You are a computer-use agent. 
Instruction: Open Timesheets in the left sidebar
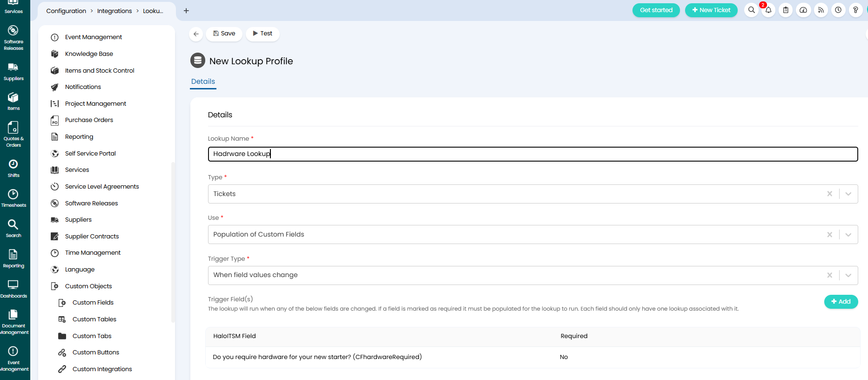(13, 198)
